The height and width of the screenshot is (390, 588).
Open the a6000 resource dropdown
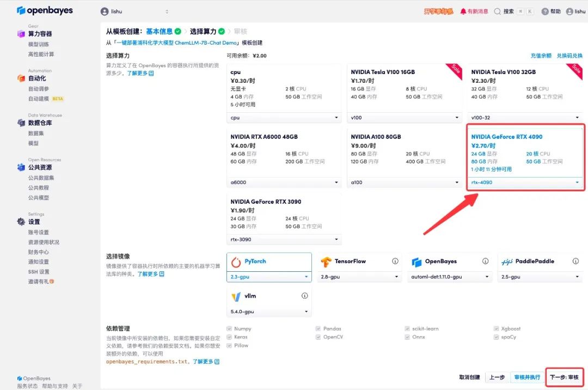click(x=284, y=182)
